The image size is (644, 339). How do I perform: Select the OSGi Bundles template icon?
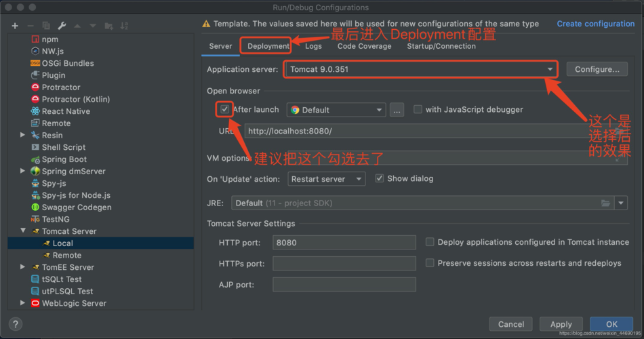tap(35, 63)
